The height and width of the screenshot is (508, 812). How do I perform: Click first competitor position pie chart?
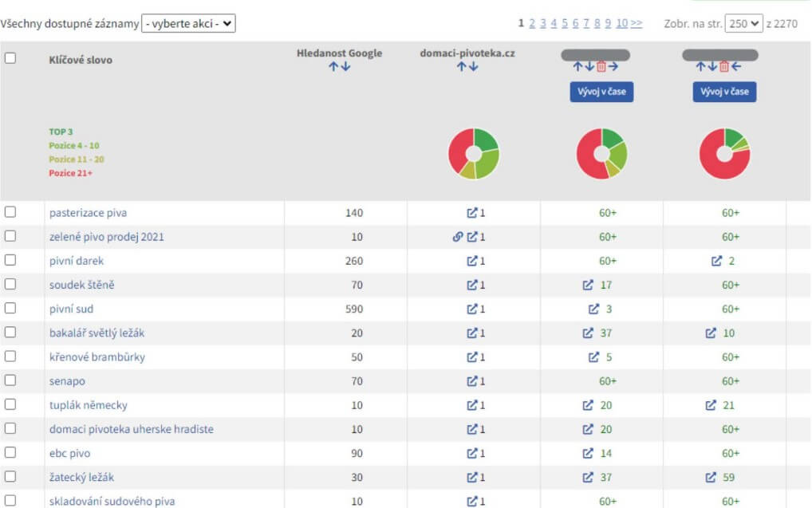click(601, 154)
